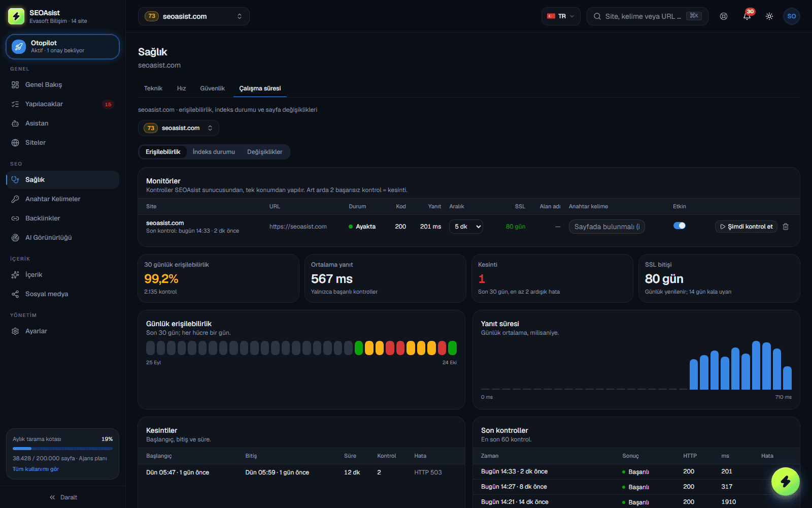Switch to the Güvenlik tab
Screen dimensions: 812x508
212,88
